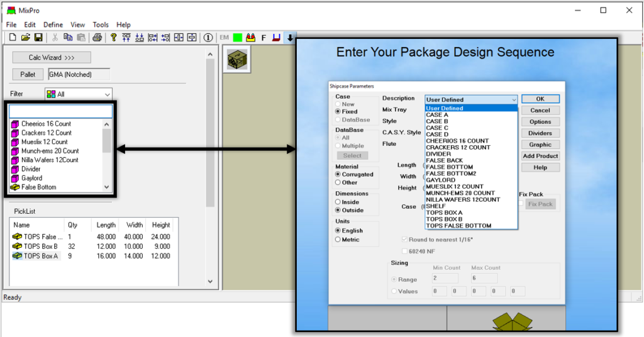Choose Other material radio button

pyautogui.click(x=338, y=182)
